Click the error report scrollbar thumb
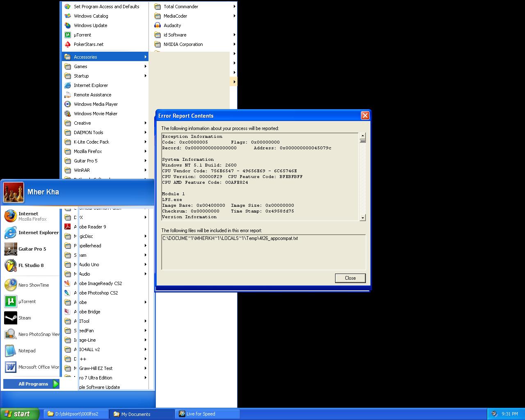Image resolution: width=525 pixels, height=420 pixels. (x=363, y=141)
